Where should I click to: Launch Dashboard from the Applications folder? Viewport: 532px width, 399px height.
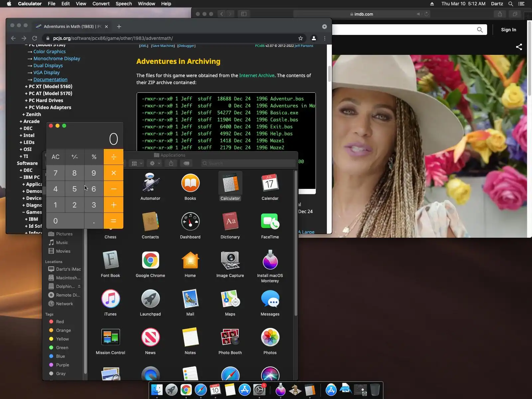click(x=190, y=221)
